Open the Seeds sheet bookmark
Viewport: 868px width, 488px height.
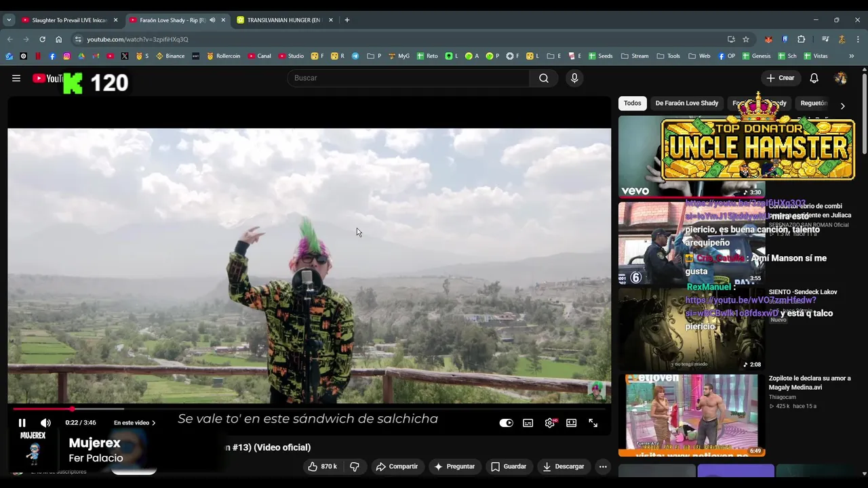point(601,56)
